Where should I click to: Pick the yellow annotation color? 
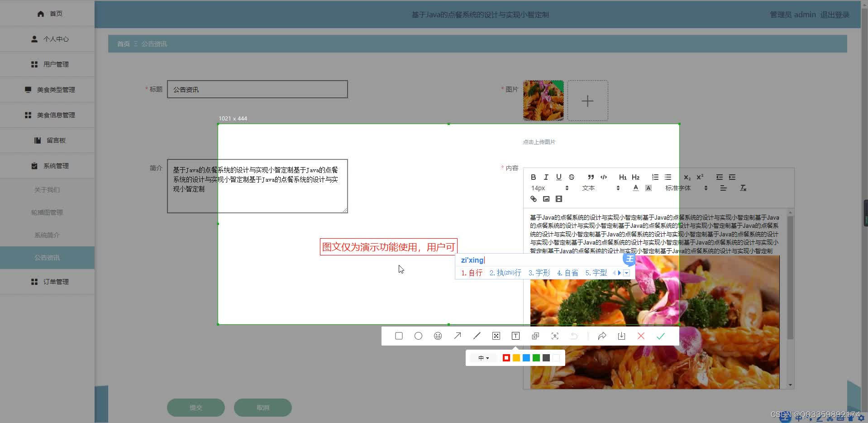(x=516, y=358)
